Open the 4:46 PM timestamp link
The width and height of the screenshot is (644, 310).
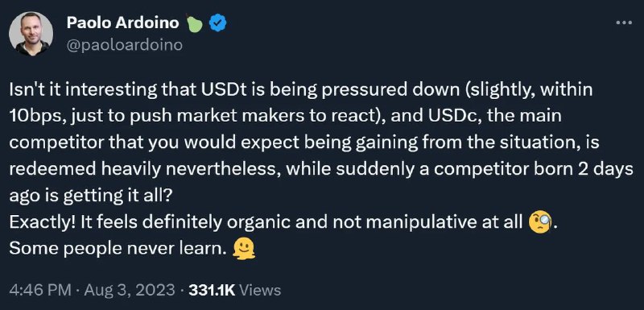click(38, 291)
